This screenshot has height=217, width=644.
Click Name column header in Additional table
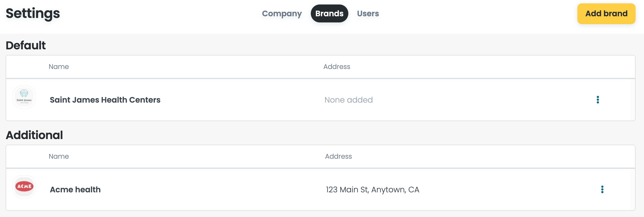(59, 156)
